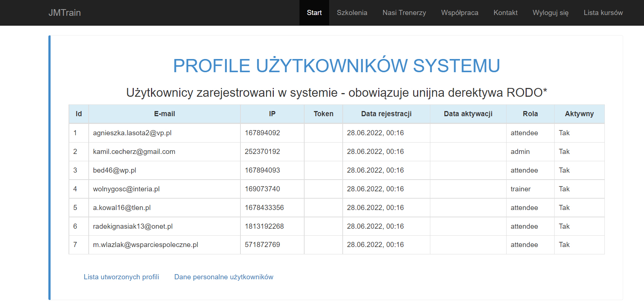Open the JMTrain brand link
The image size is (644, 302).
65,12
